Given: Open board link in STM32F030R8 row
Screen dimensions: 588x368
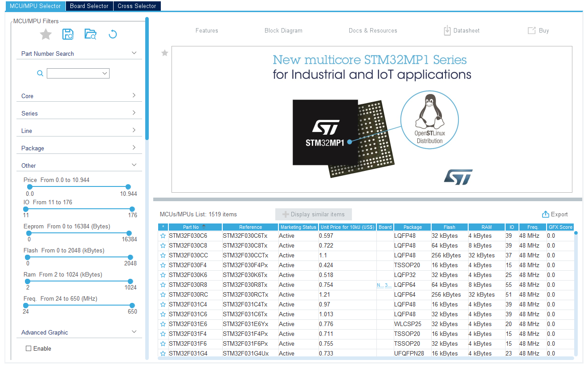Looking at the screenshot, I should coord(384,285).
